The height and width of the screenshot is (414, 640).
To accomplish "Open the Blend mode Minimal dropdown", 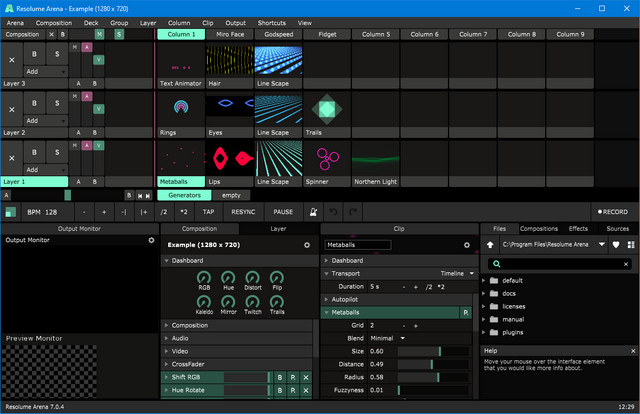I will (388, 338).
